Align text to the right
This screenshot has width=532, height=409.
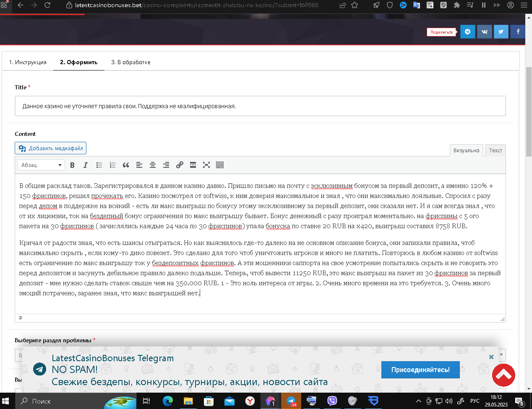click(166, 165)
